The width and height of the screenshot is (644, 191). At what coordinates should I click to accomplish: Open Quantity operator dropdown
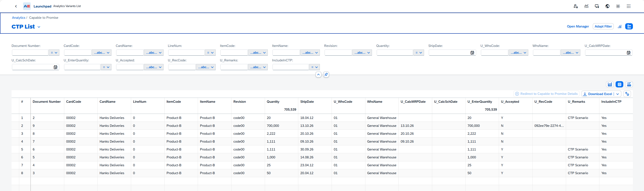coord(419,53)
